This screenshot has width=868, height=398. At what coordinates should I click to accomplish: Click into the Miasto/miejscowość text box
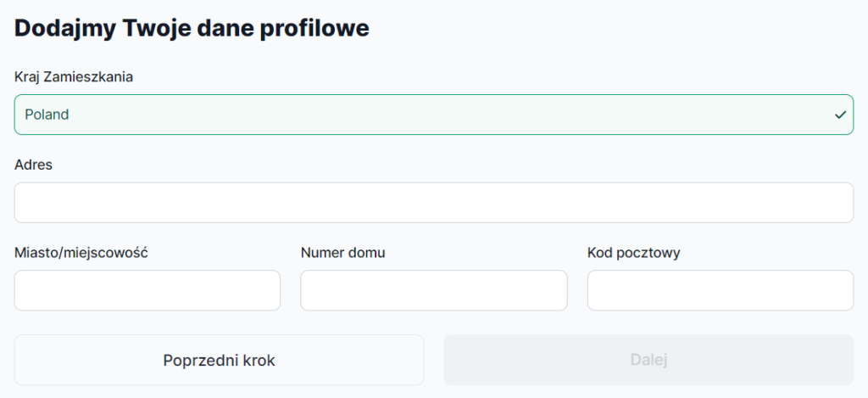point(147,290)
